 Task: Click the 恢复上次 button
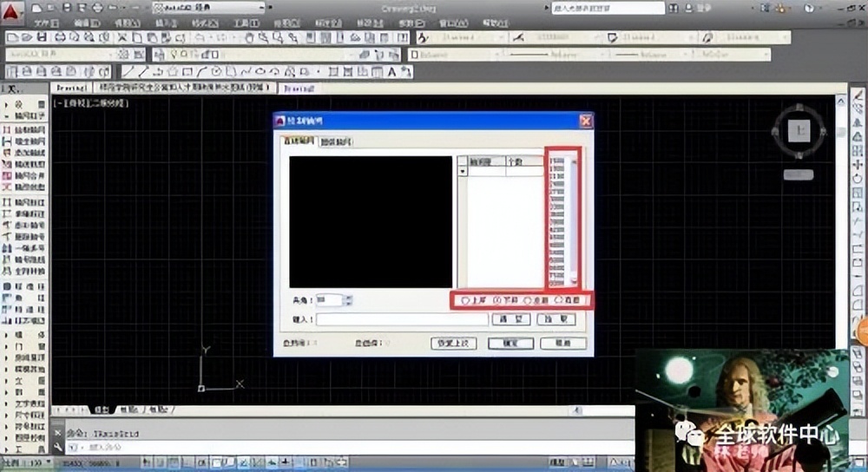pos(453,343)
